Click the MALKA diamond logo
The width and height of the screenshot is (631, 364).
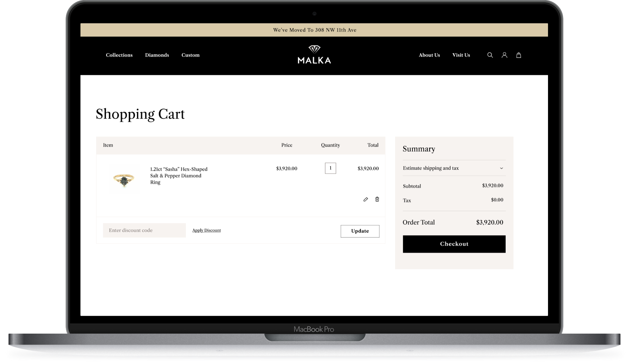314,55
